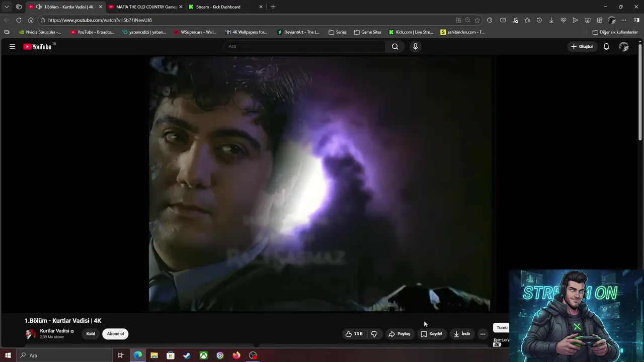The width and height of the screenshot is (644, 362).
Task: Open browser history
Action: (x=539, y=20)
